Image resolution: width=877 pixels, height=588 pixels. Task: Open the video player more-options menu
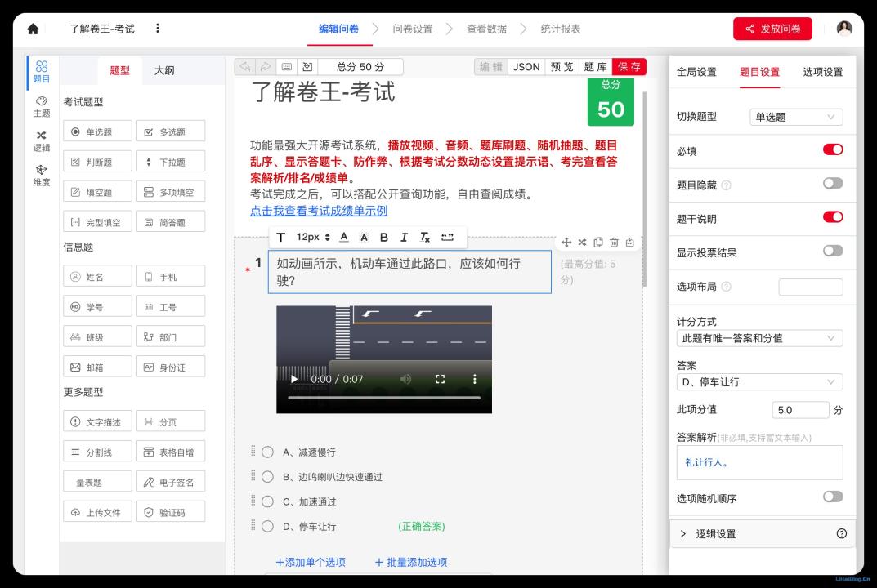tap(474, 379)
